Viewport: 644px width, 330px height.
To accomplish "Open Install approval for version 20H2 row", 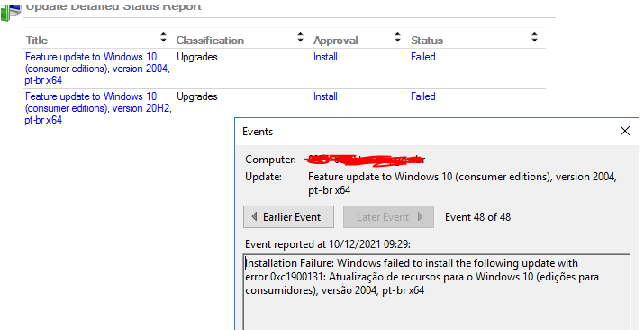I will 325,96.
